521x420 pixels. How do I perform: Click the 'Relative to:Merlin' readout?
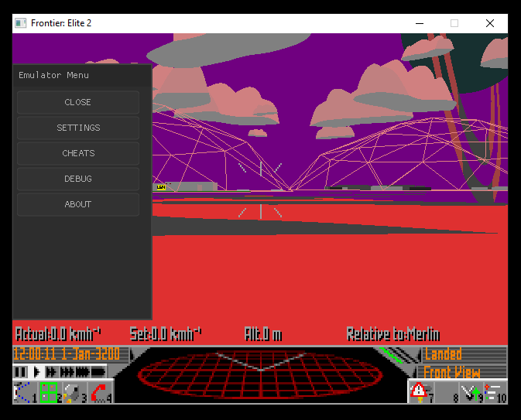(393, 334)
